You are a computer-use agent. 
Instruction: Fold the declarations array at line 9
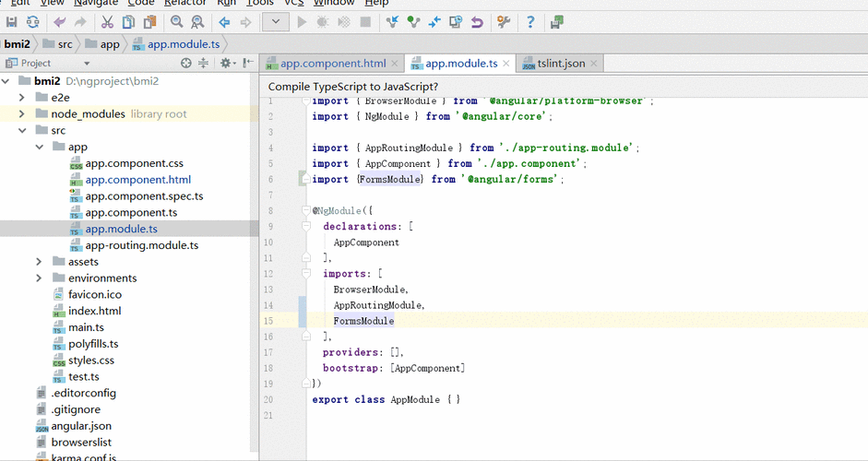pyautogui.click(x=306, y=226)
